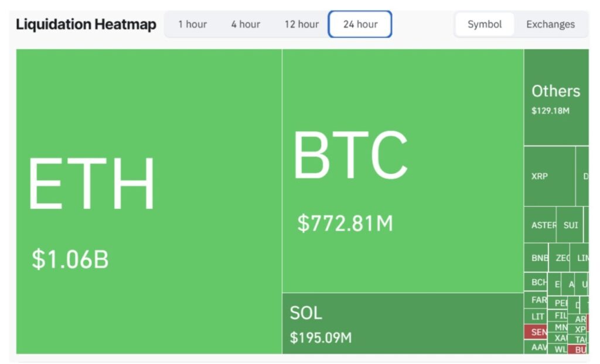This screenshot has height=364, width=600.
Task: Select the BNB heatmap tile
Action: click(x=536, y=257)
